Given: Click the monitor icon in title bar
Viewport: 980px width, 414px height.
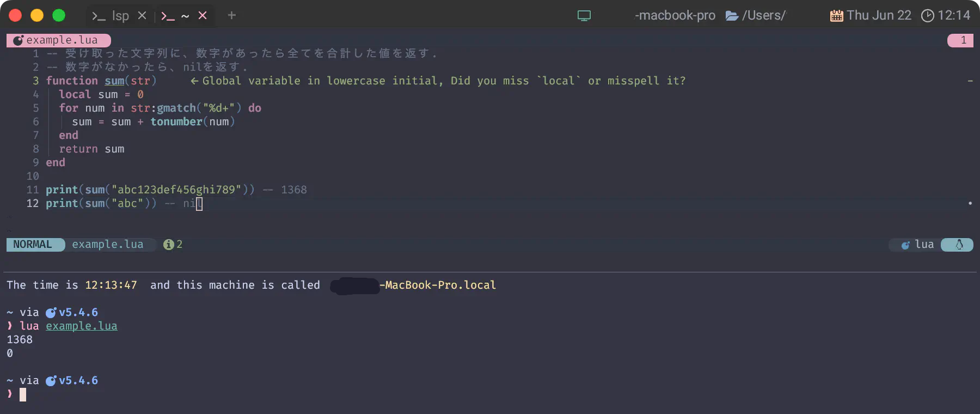Looking at the screenshot, I should coord(584,16).
